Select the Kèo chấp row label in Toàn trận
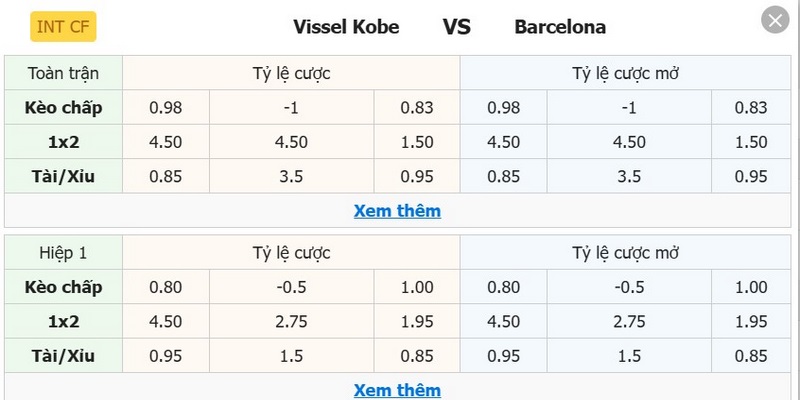The width and height of the screenshot is (800, 400). click(64, 107)
